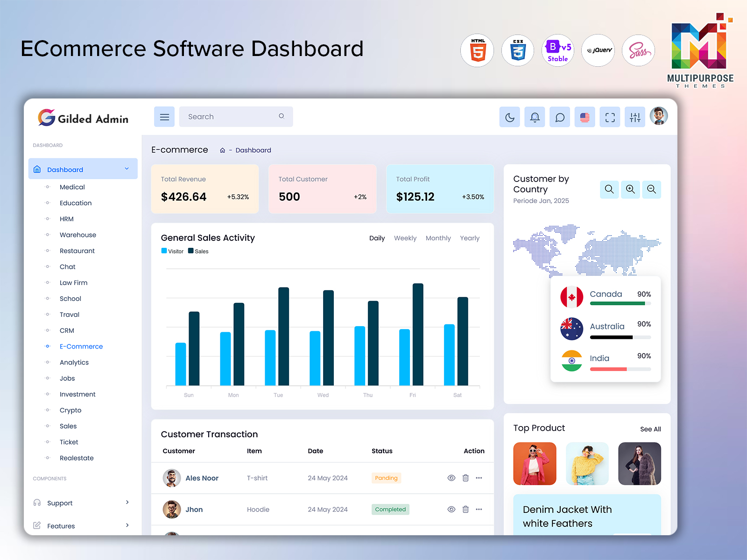
Task: Switch to dark mode moon icon
Action: (x=510, y=117)
